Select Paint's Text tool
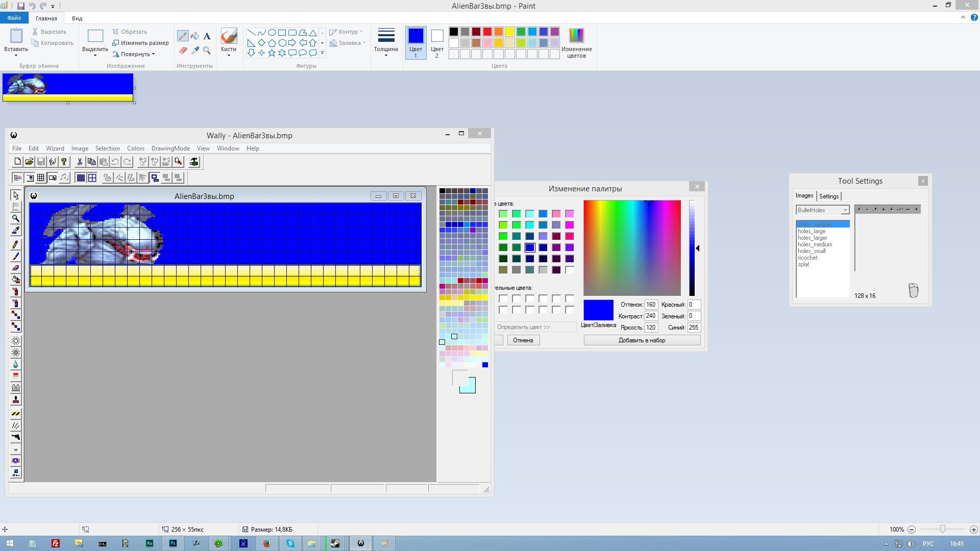This screenshot has height=551, width=980. (x=207, y=36)
